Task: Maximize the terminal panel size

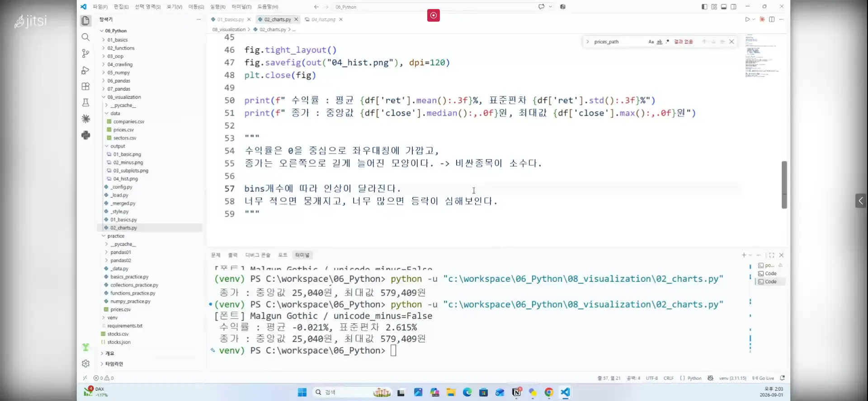Action: click(772, 255)
